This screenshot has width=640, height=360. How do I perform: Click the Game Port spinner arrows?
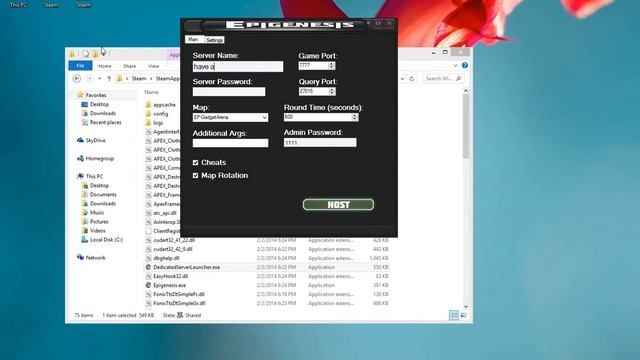tap(332, 66)
